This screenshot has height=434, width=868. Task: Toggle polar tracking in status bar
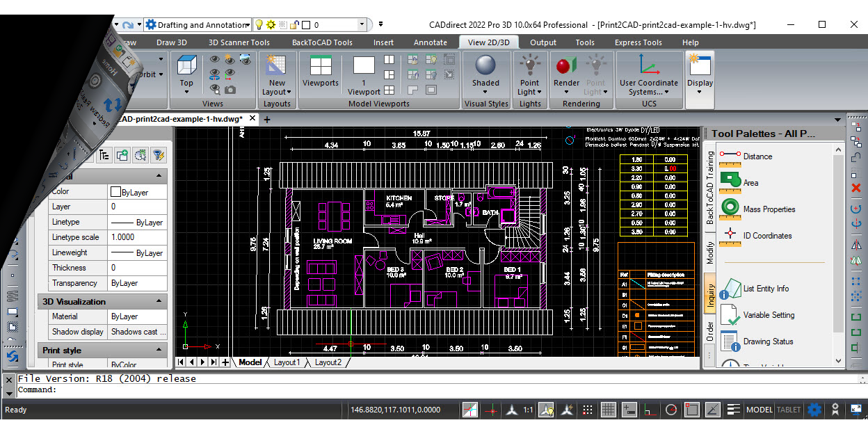click(670, 410)
